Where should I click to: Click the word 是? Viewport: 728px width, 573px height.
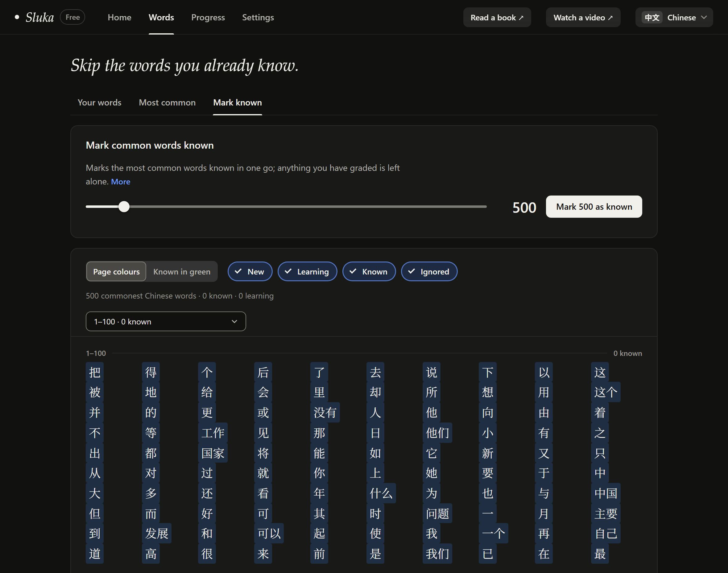click(375, 554)
